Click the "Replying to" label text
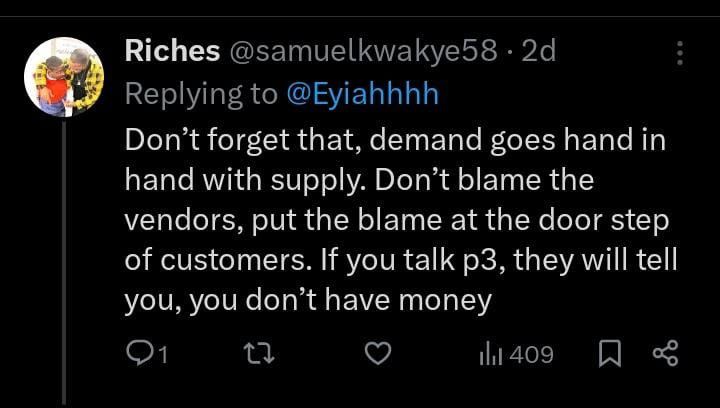 (201, 94)
